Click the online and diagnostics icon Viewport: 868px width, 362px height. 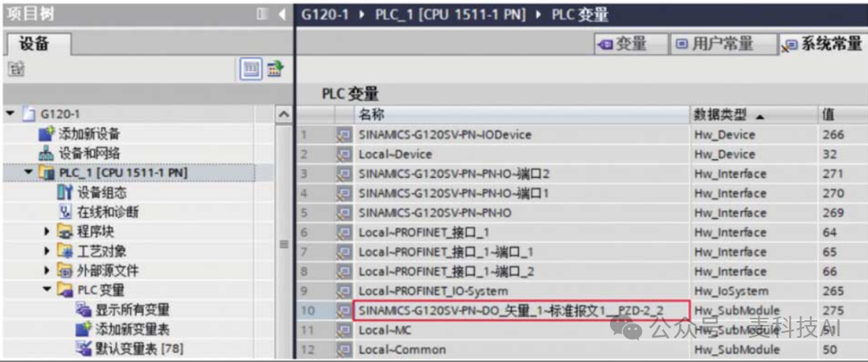[65, 212]
